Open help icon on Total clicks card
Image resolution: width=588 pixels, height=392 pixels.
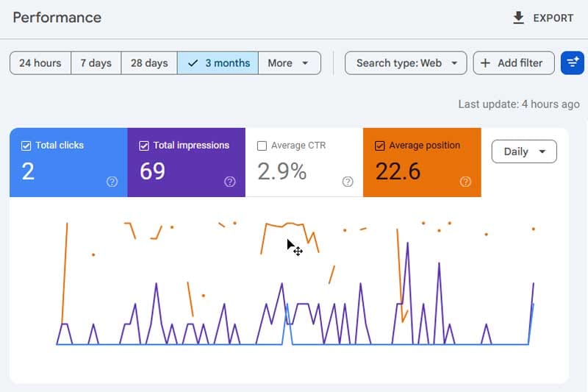(x=112, y=182)
